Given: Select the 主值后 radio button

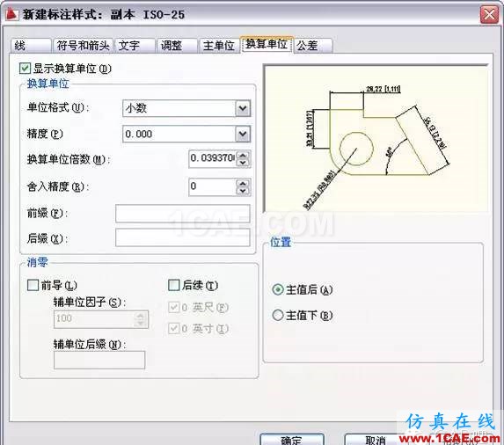Looking at the screenshot, I should 278,290.
